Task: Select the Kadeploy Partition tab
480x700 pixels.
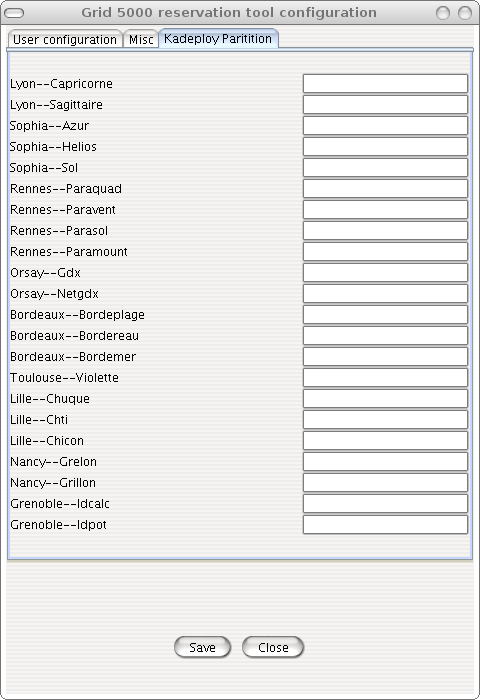Action: (218, 38)
